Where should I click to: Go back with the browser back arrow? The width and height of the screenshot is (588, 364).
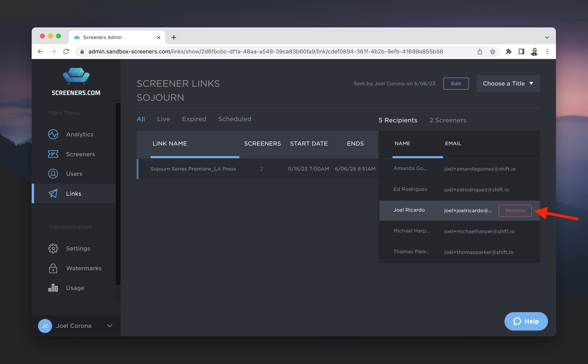[40, 51]
